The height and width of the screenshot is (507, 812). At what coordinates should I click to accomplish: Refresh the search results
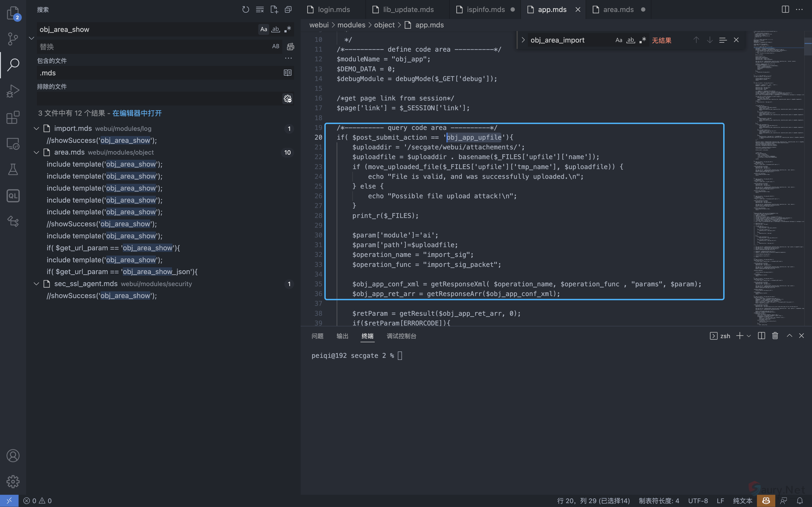246,10
